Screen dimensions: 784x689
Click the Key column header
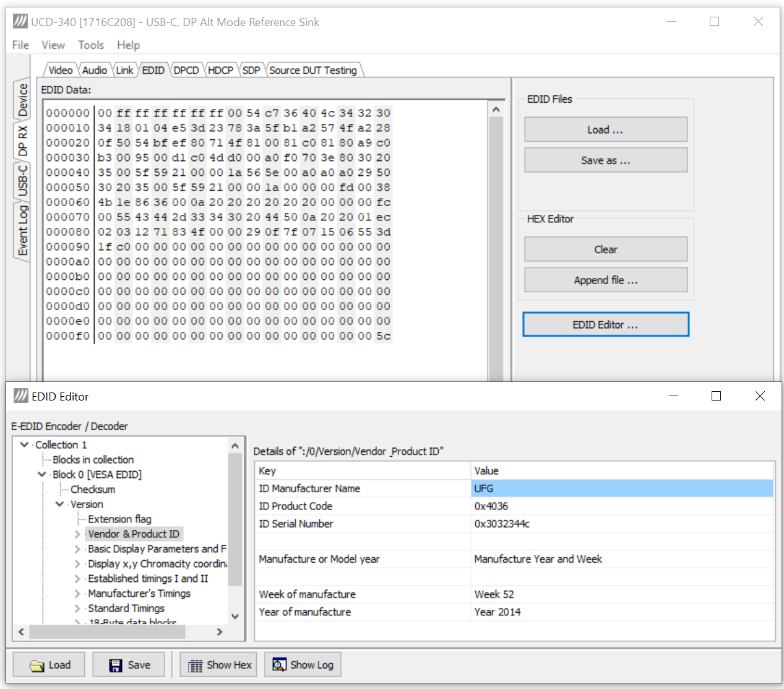tap(363, 470)
